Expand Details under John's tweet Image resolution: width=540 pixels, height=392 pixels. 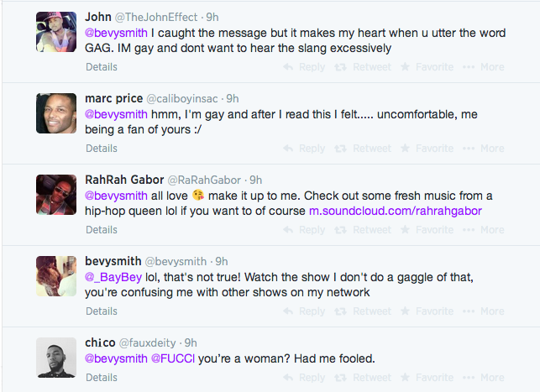[x=102, y=67]
